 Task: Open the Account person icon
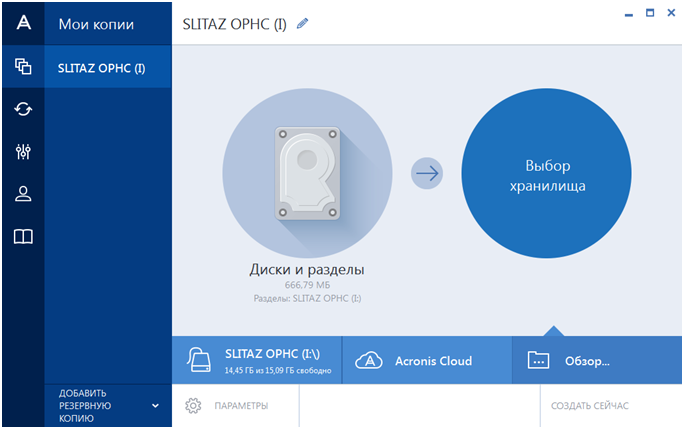(x=23, y=194)
